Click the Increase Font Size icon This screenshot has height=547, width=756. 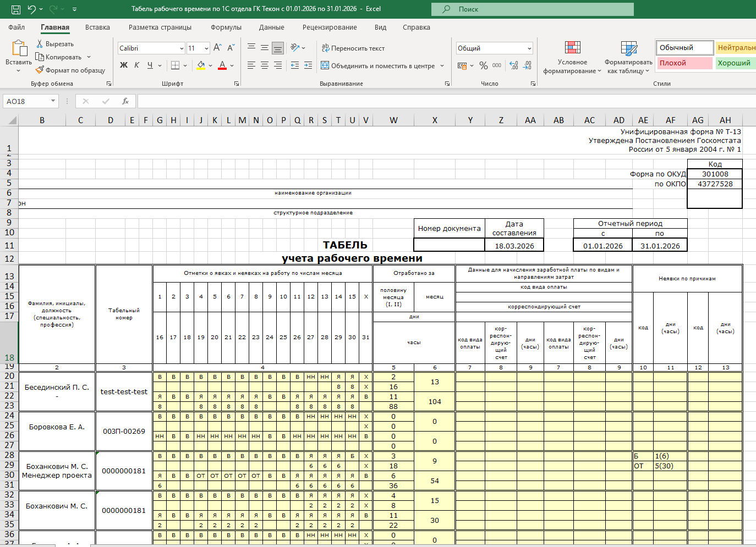pyautogui.click(x=217, y=48)
